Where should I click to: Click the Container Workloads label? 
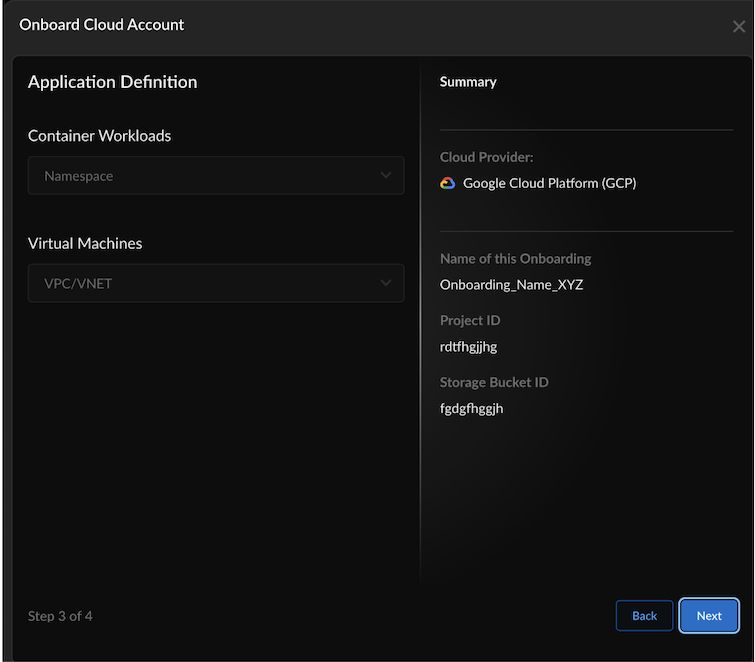pos(99,136)
